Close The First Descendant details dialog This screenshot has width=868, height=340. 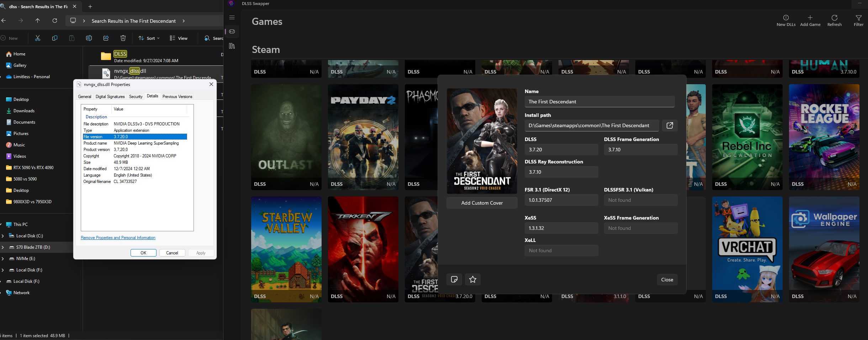pyautogui.click(x=667, y=280)
